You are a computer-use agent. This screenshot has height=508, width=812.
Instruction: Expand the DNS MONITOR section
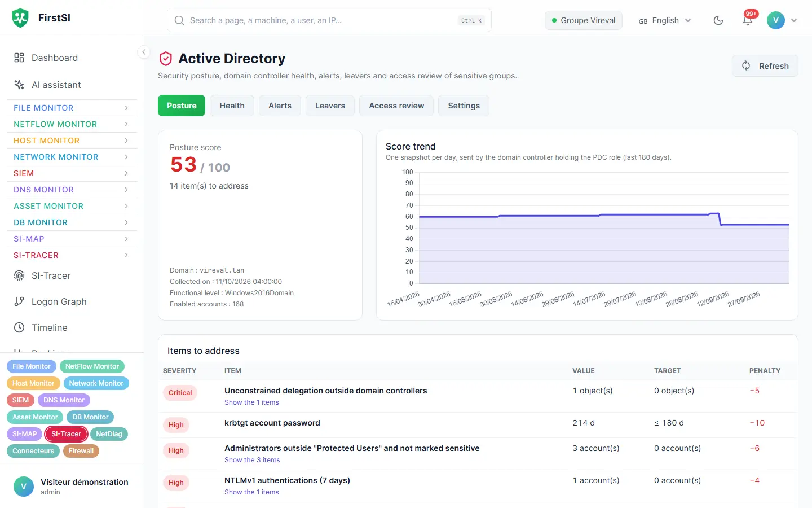click(x=72, y=190)
